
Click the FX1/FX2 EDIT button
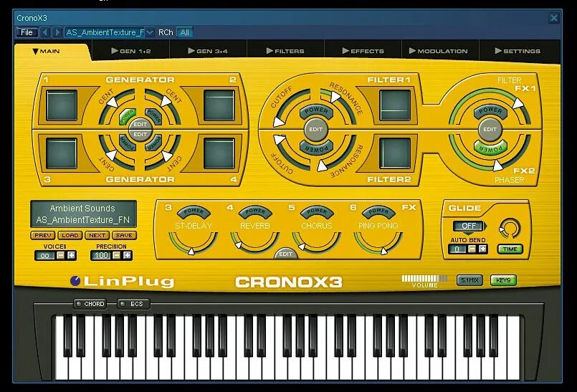point(490,129)
